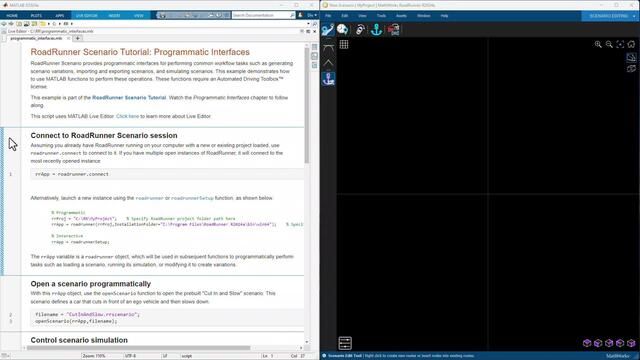Click the upper view mode icon on RoadRunner right edge
Image resolution: width=640 pixels, height=360 pixels.
tap(631, 58)
